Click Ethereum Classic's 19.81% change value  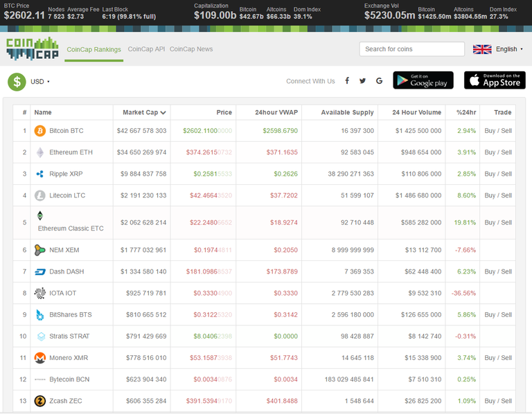[465, 222]
